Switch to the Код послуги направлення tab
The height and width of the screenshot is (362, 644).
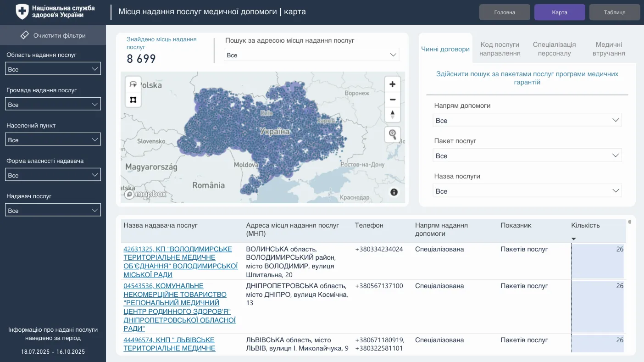tap(500, 49)
